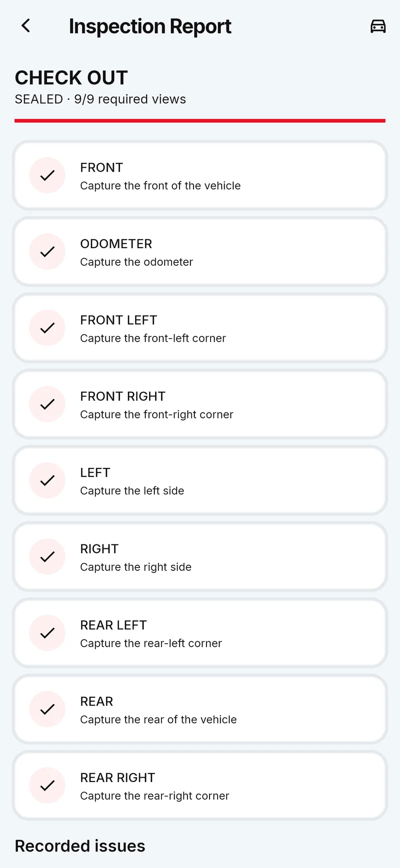
Task: Tap the Recorded issues heading
Action: pyautogui.click(x=80, y=846)
